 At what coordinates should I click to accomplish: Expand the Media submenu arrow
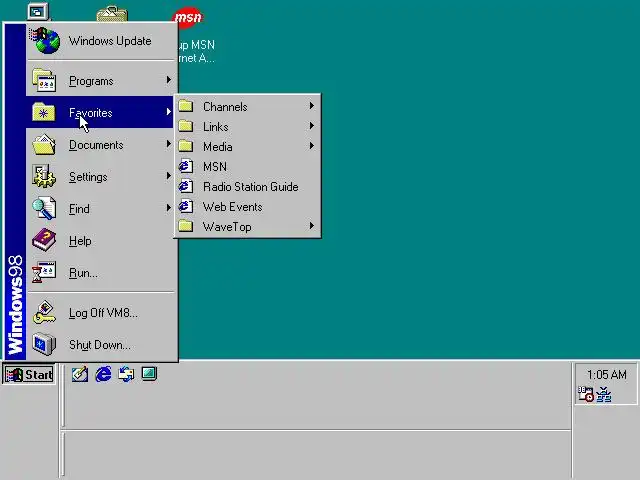point(311,146)
